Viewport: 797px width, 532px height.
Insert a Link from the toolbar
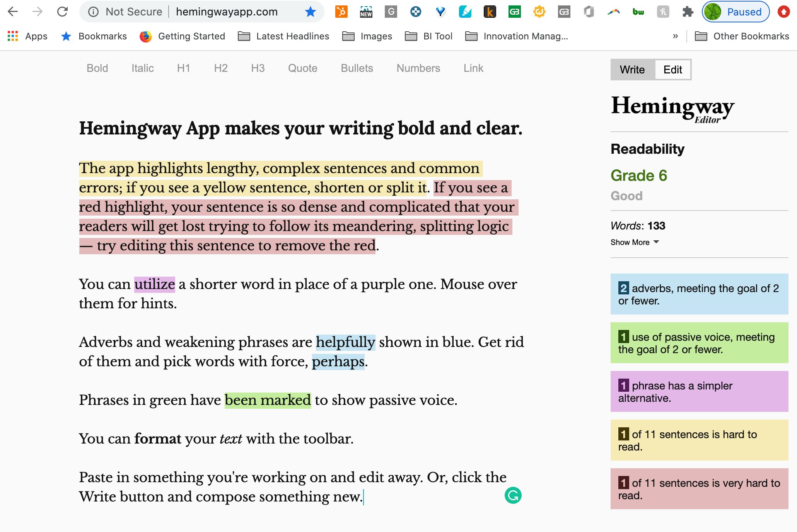pyautogui.click(x=473, y=68)
